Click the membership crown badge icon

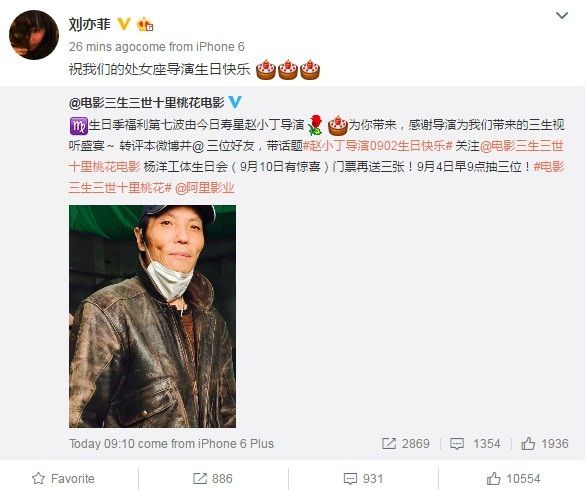pos(145,25)
